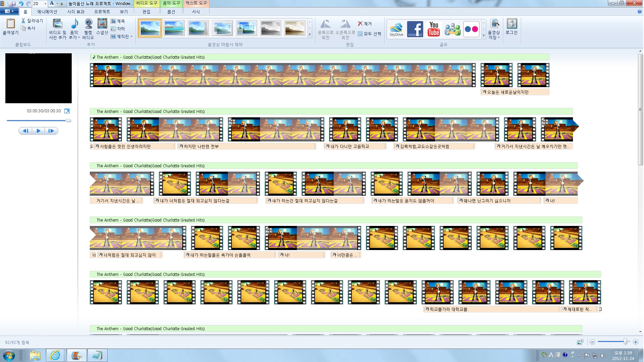Switch to 보기 tab

124,12
